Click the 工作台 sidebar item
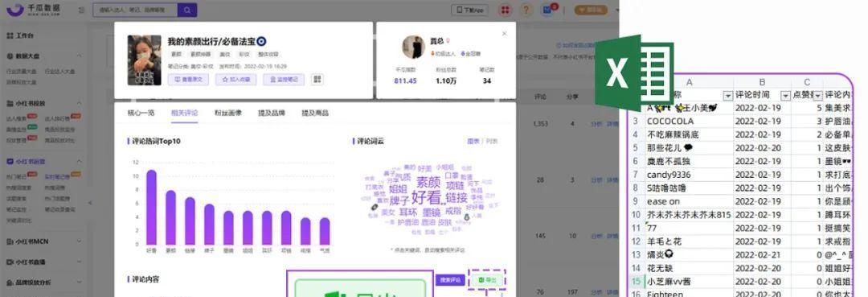 [x=20, y=35]
